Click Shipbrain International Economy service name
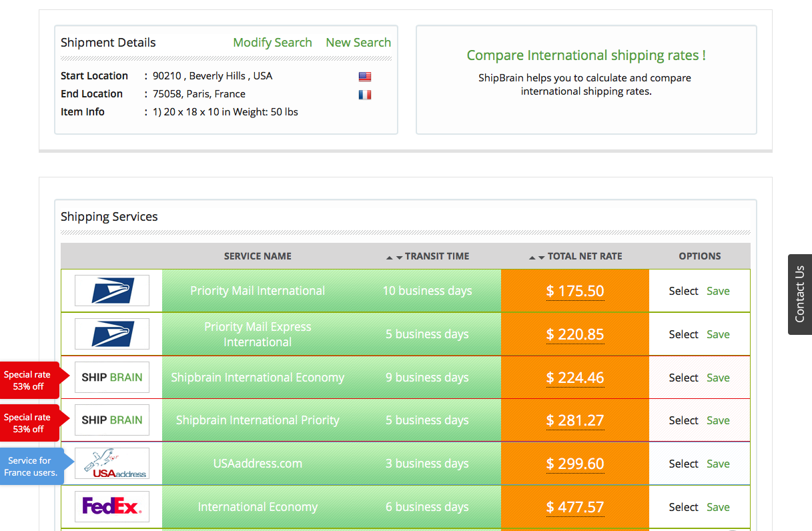Screen dimensions: 812x531 (x=258, y=378)
